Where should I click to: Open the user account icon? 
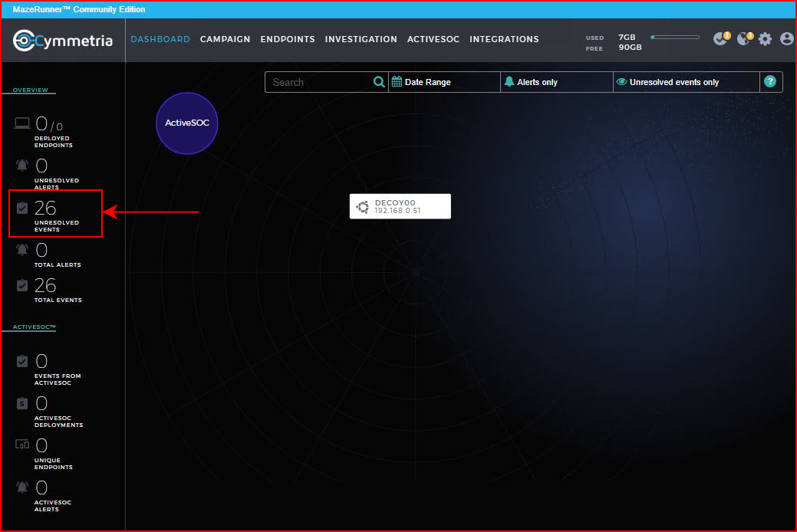[787, 38]
